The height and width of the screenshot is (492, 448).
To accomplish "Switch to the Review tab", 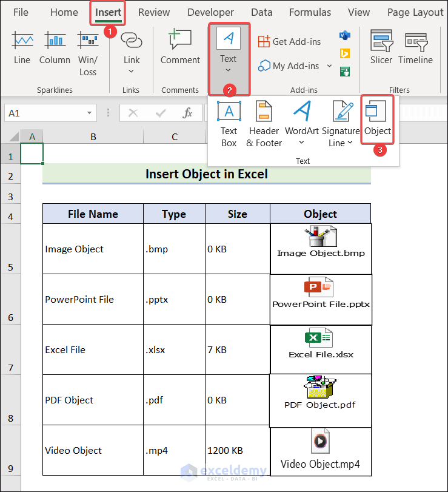I will click(x=154, y=12).
